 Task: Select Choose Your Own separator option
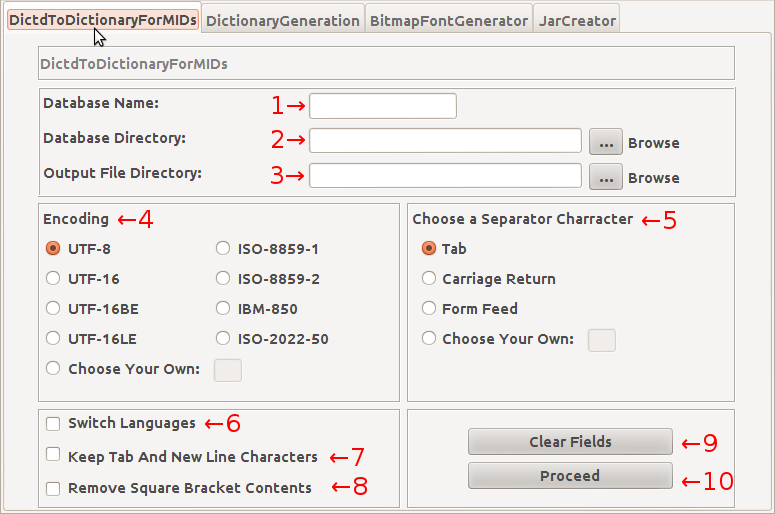coord(429,339)
